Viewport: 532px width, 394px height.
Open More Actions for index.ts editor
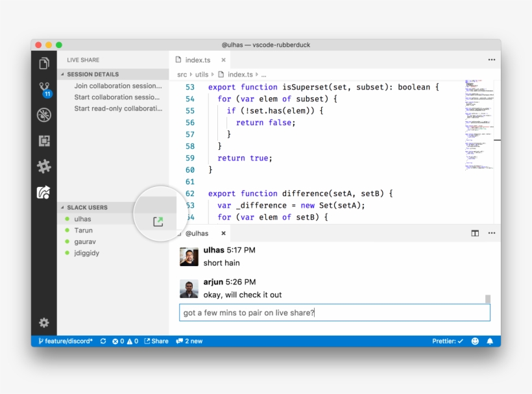click(492, 60)
